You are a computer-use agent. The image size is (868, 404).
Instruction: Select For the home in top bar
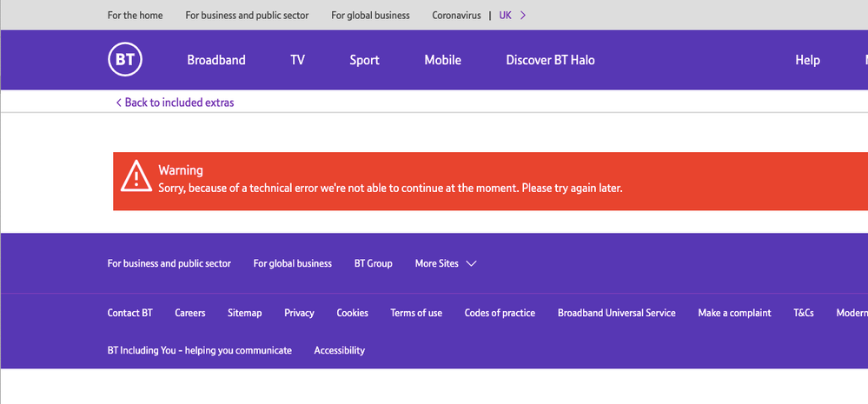(x=135, y=15)
